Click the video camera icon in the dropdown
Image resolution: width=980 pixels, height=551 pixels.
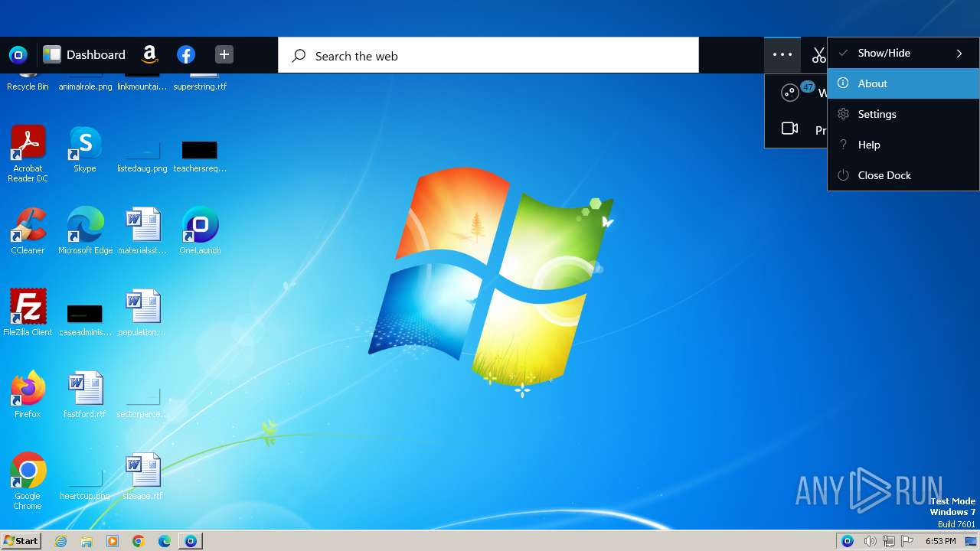[x=790, y=129]
